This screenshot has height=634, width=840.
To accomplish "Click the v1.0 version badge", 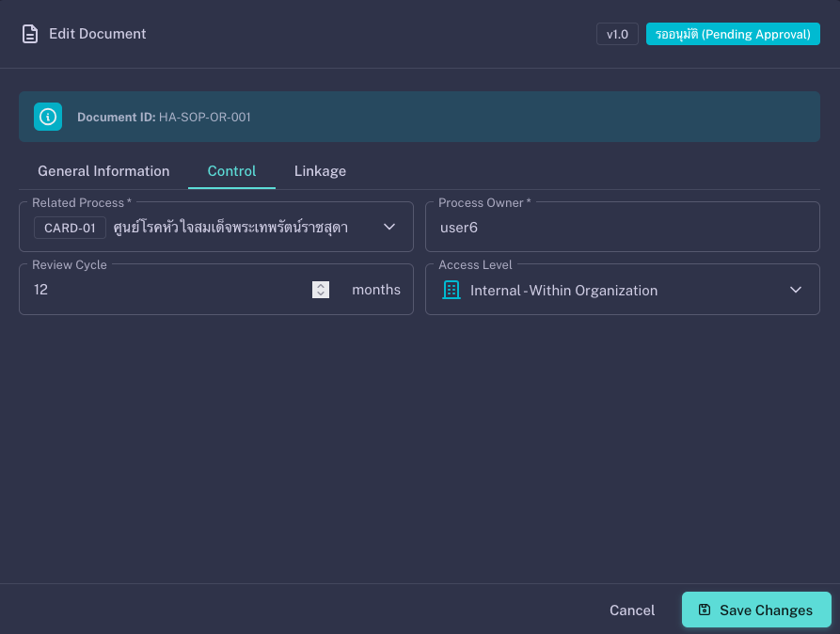I will 617,34.
